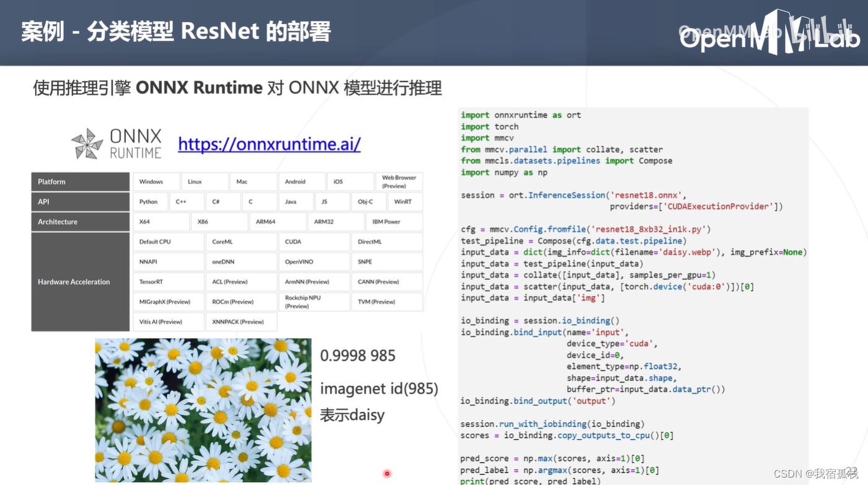Click the ACL (Preview) cell

(241, 282)
